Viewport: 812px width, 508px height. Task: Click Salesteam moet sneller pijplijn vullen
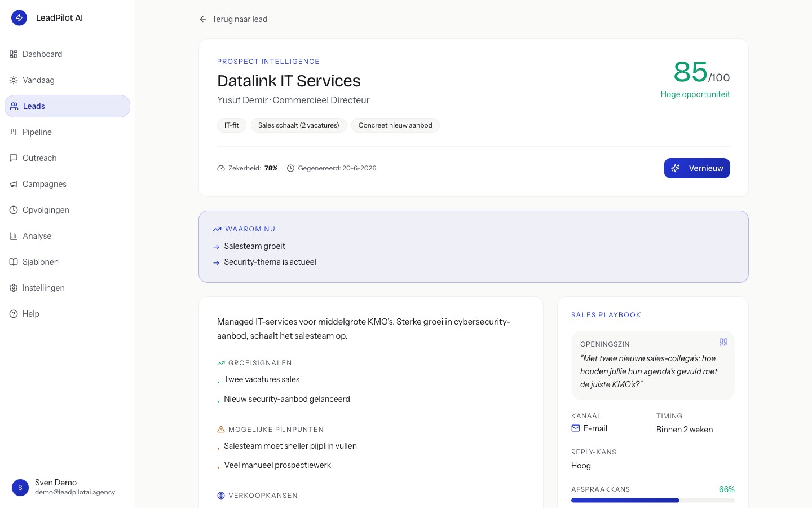pos(290,446)
